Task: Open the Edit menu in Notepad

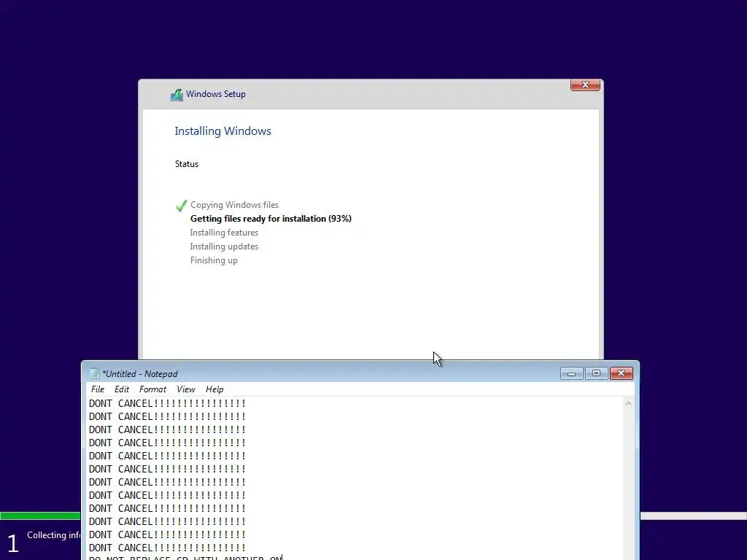Action: pyautogui.click(x=122, y=389)
